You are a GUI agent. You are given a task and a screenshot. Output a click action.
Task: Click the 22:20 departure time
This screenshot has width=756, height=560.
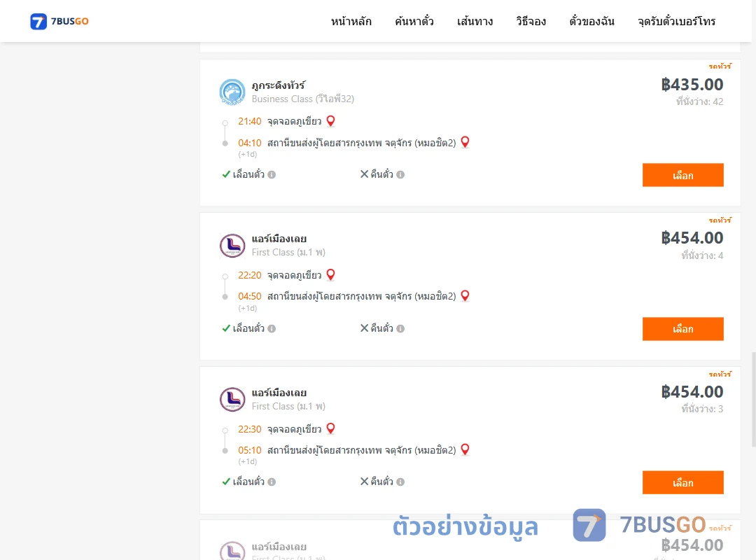250,275
